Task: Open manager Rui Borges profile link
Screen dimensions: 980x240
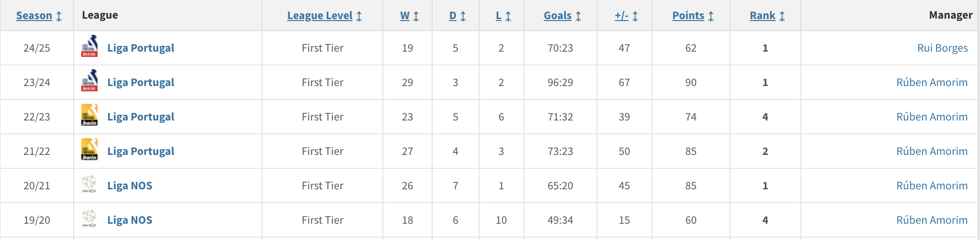Action: click(x=942, y=48)
